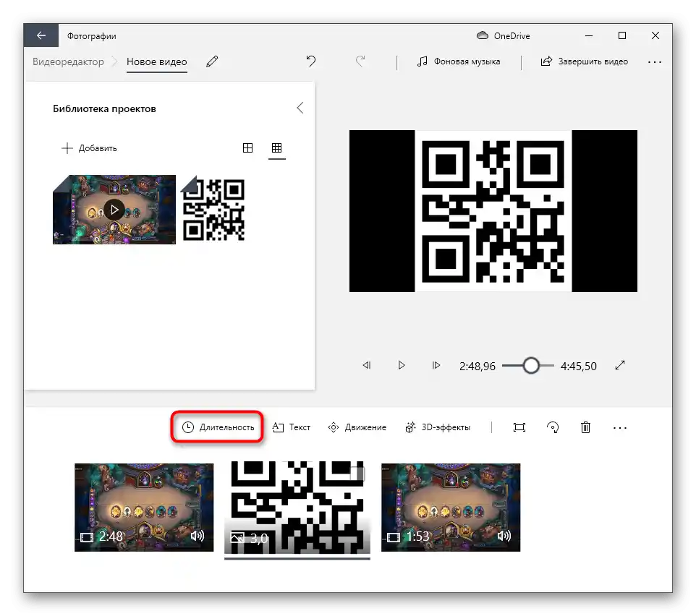Switch library to small thumbnails view
Image resolution: width=696 pixels, height=616 pixels.
coord(276,147)
